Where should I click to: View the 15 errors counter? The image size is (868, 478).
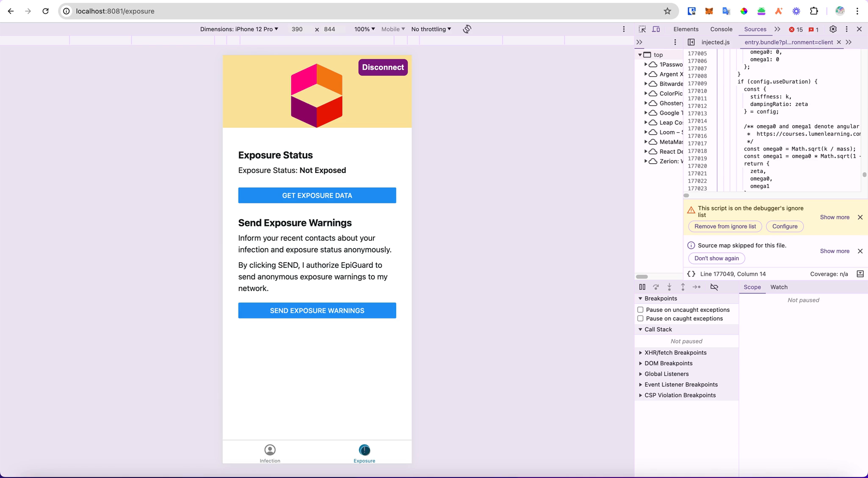pos(796,30)
